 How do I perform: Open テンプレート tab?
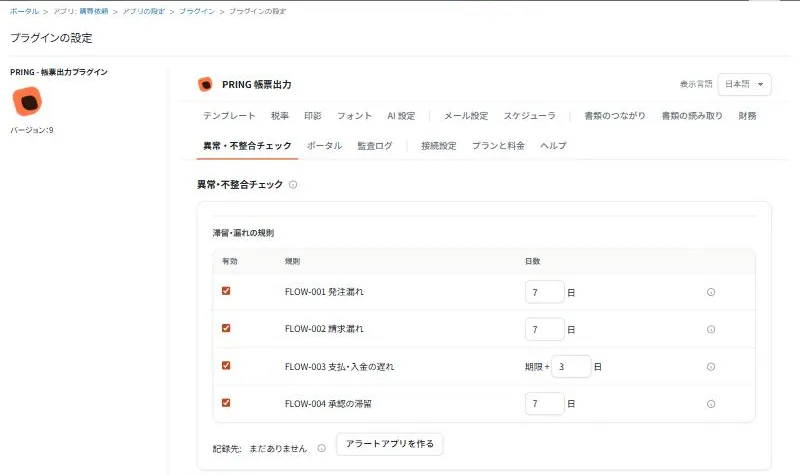(x=229, y=116)
